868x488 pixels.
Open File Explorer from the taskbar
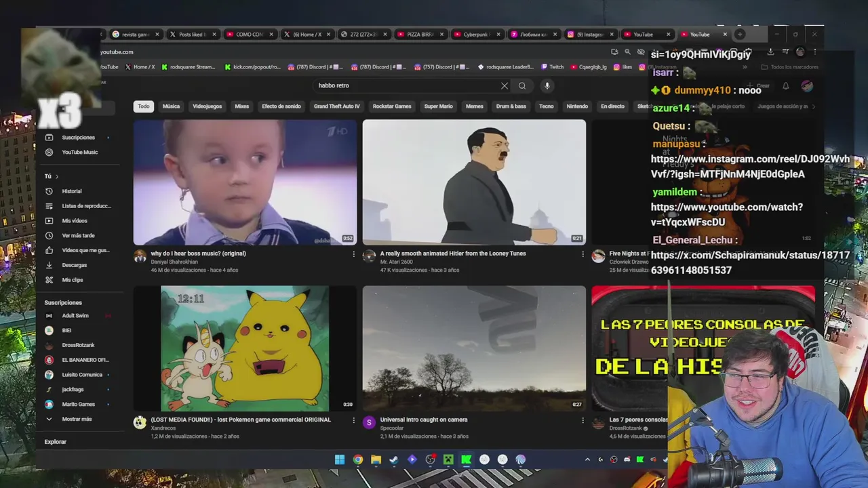(376, 460)
